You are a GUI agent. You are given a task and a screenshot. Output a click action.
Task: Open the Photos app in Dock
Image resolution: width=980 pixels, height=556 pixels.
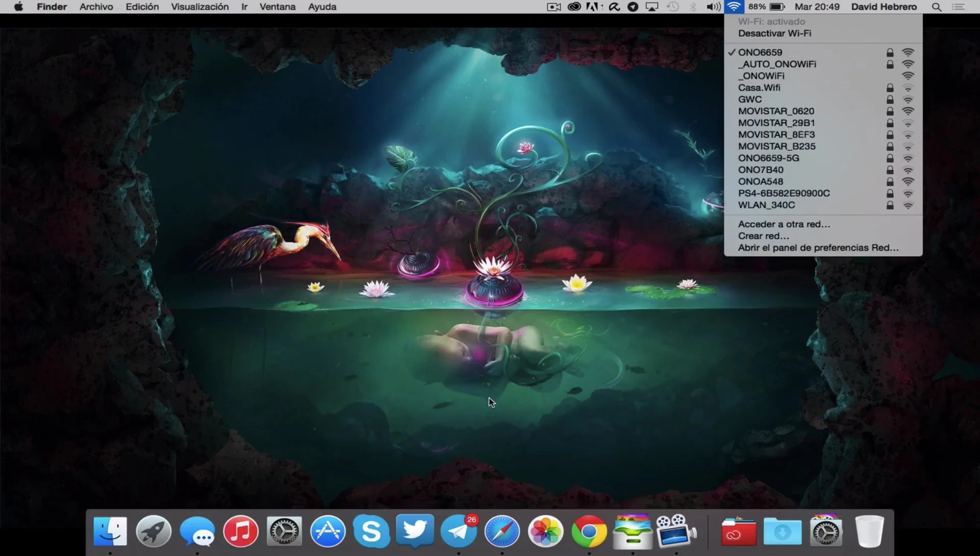[x=546, y=531]
